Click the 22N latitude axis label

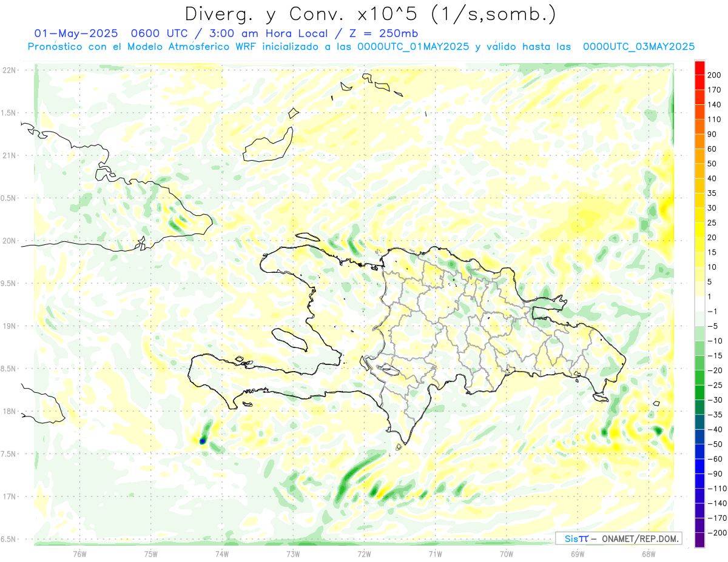pyautogui.click(x=9, y=70)
